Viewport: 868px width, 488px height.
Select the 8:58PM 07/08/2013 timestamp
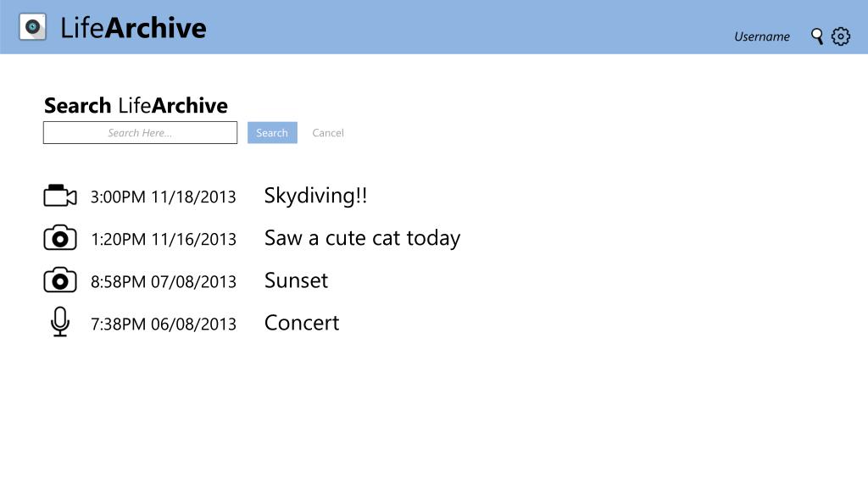(x=164, y=282)
